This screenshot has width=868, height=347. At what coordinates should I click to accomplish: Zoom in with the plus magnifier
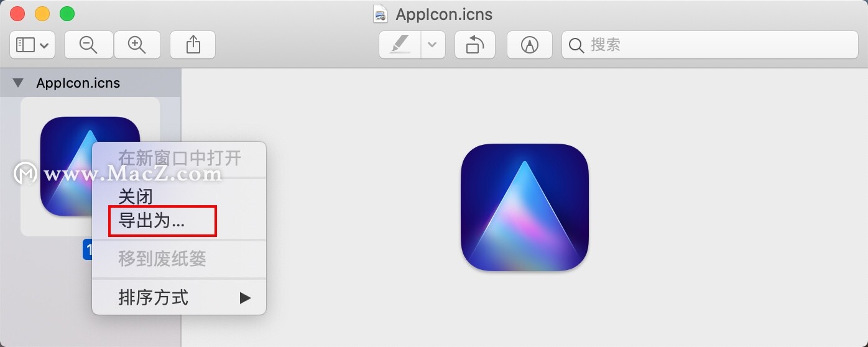[x=137, y=45]
